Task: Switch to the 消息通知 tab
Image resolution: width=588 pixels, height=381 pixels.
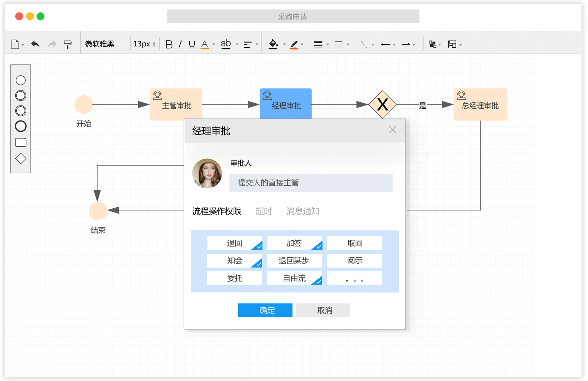Action: (303, 211)
